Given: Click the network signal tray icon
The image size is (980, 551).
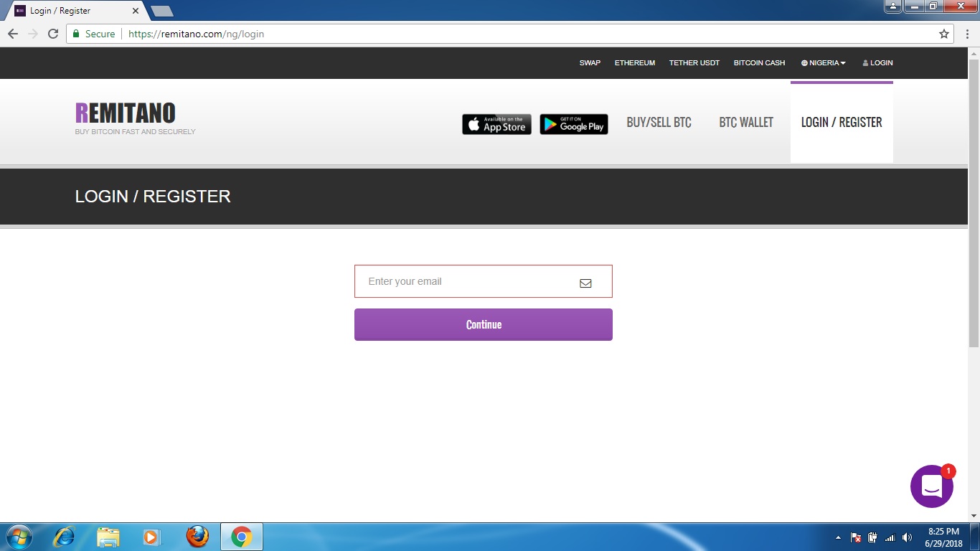Looking at the screenshot, I should click(x=890, y=537).
